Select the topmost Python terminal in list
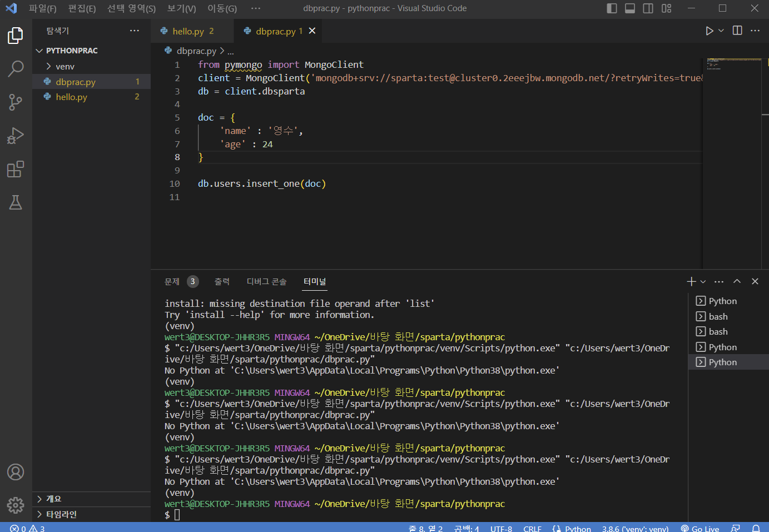The width and height of the screenshot is (769, 532). [x=728, y=301]
